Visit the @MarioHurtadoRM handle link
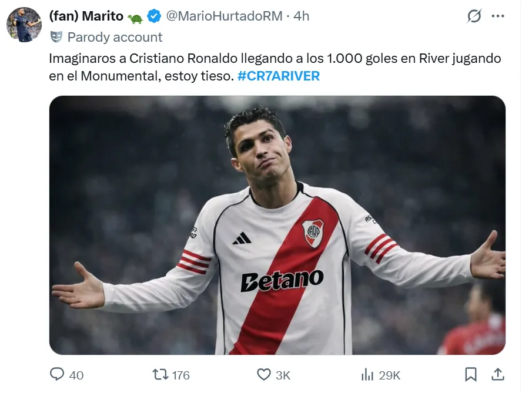532x393 pixels. coord(225,16)
